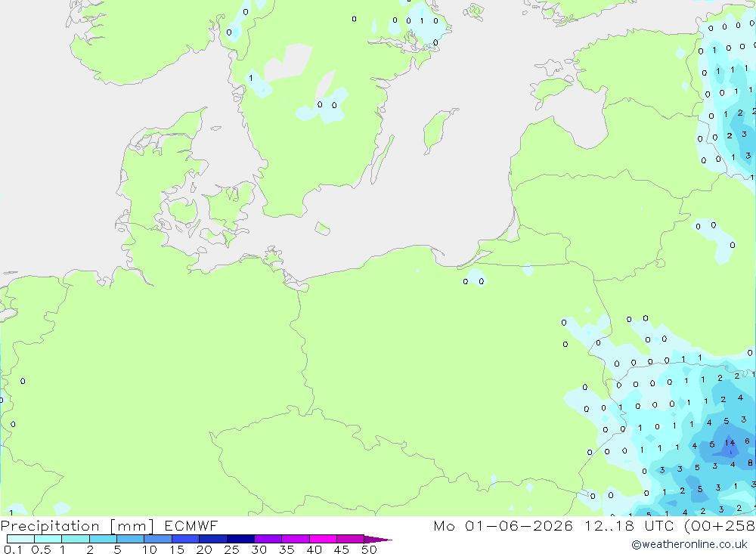Select the legend swatch between 5 and 10

tap(131, 539)
